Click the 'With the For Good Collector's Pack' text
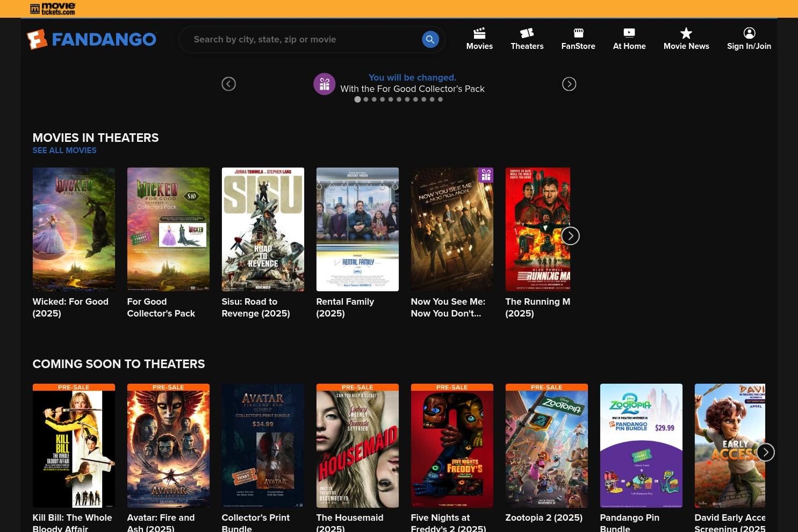 (412, 89)
